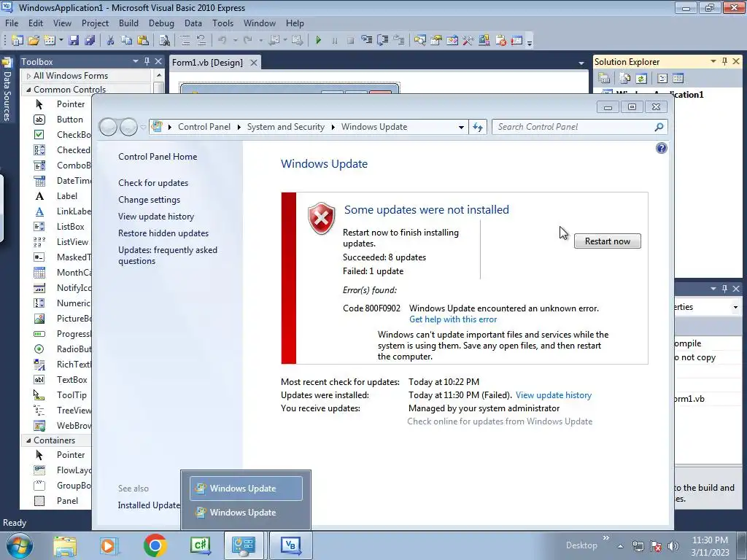
Task: Open the Toolbox window position dropdown
Action: pos(135,61)
